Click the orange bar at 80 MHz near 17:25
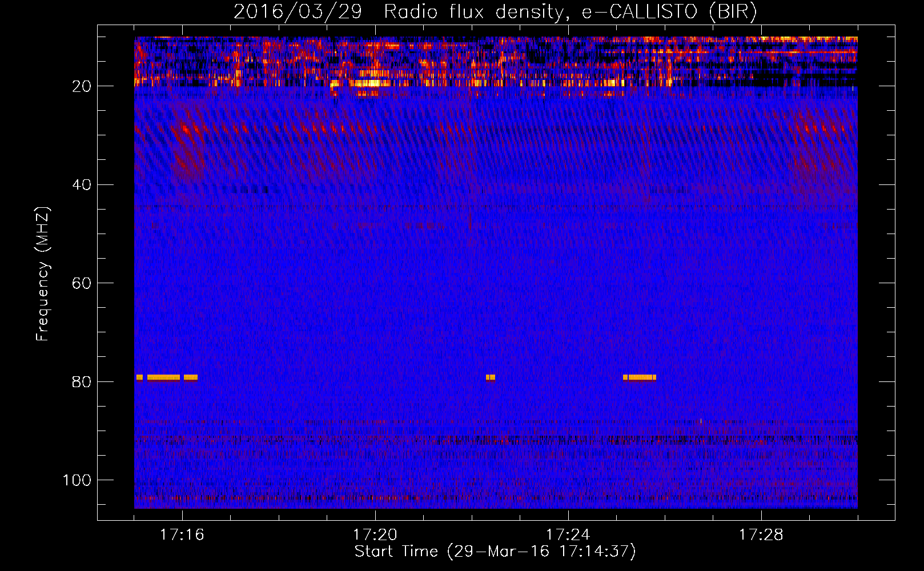The height and width of the screenshot is (571, 924). click(640, 377)
